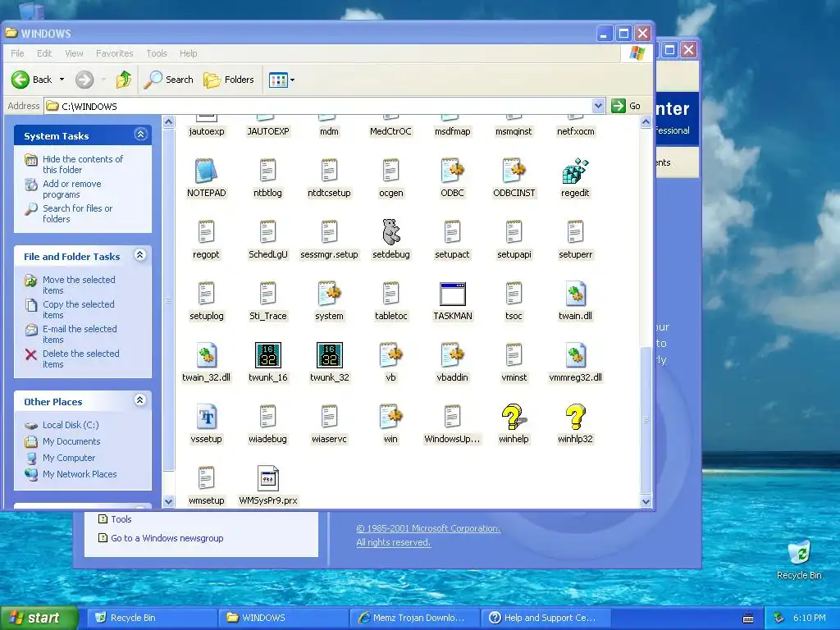Collapse the Other Places panel
840x630 pixels.
pyautogui.click(x=140, y=400)
